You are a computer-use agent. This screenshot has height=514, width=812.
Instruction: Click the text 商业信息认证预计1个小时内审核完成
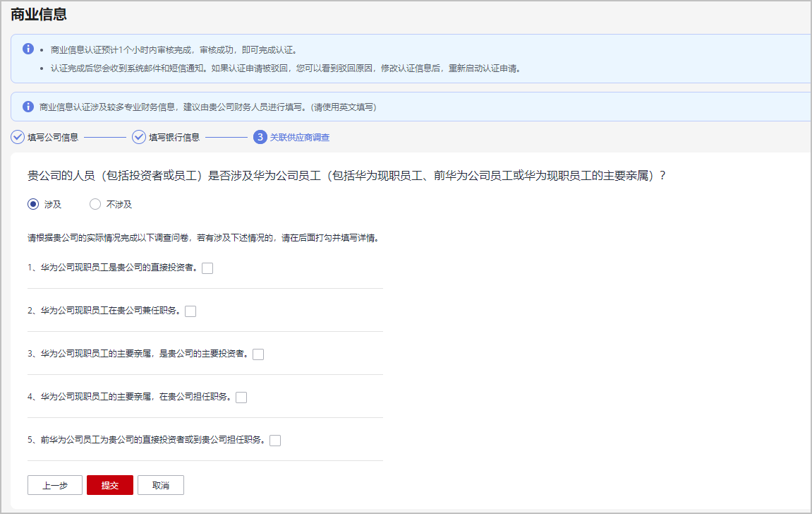[121, 49]
